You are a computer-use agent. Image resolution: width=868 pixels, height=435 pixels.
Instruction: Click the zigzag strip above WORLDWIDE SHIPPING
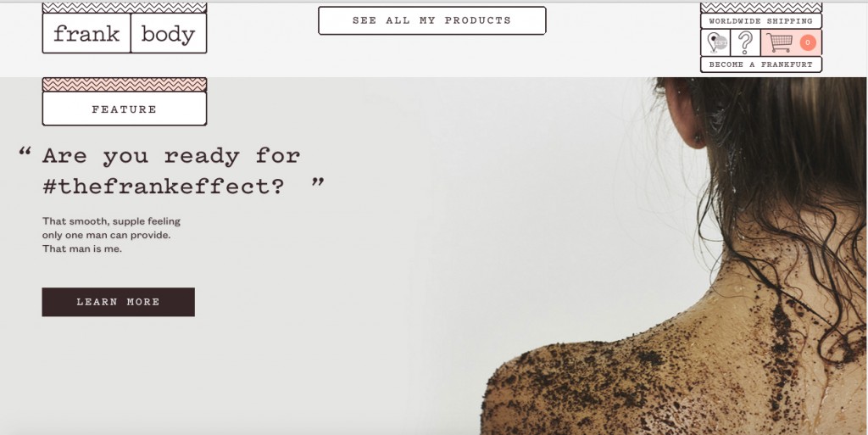(x=760, y=7)
